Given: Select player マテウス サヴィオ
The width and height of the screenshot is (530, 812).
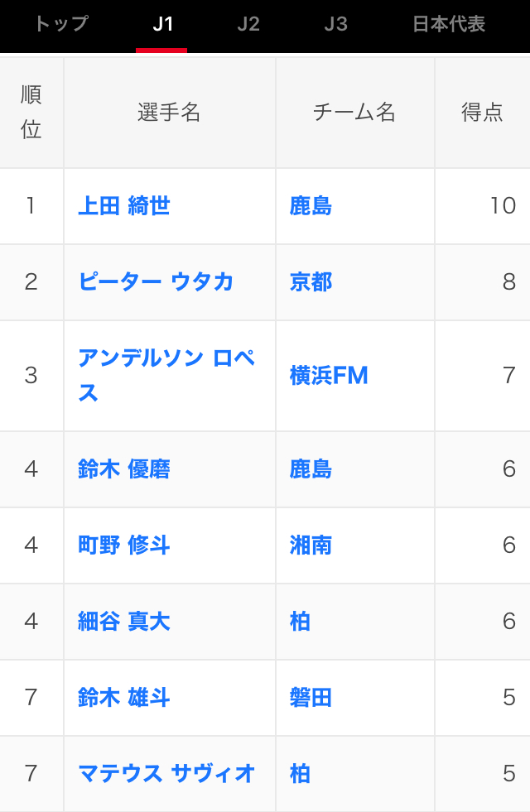Looking at the screenshot, I should (x=166, y=774).
